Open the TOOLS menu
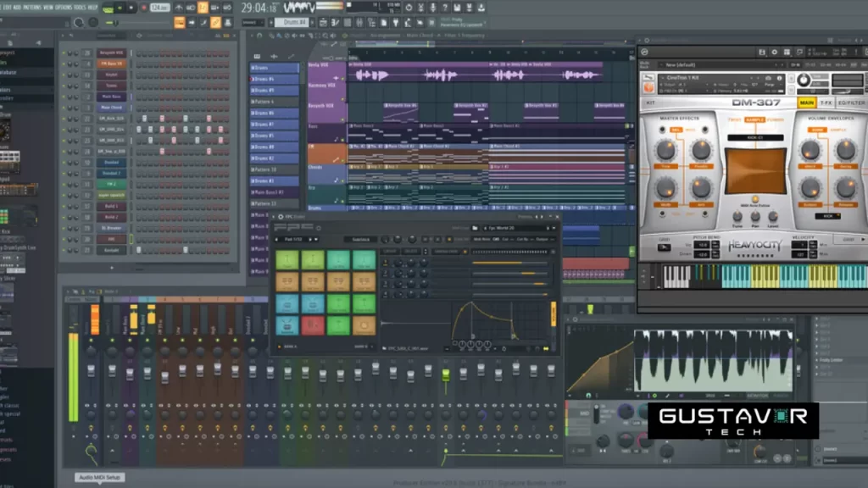The width and height of the screenshot is (868, 488). tap(80, 8)
